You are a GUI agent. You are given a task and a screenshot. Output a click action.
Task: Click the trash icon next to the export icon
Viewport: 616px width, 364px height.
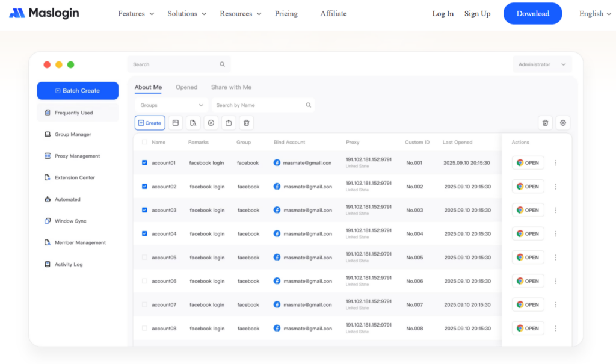click(246, 123)
